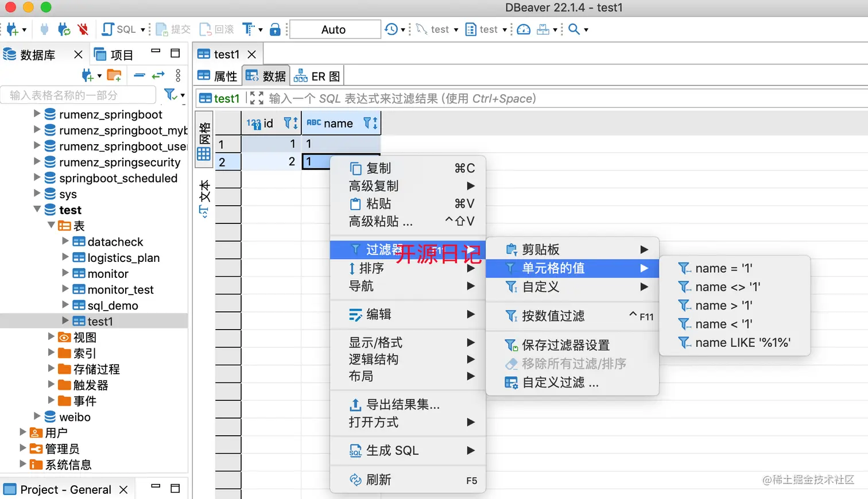This screenshot has width=868, height=499.
Task: Choose 导出结果集 from context menu
Action: click(408, 404)
